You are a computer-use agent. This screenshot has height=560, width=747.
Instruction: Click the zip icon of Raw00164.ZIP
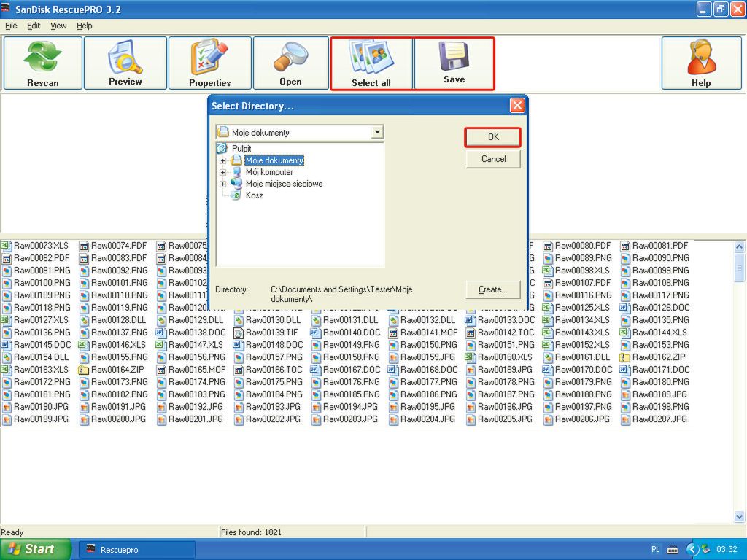(84, 370)
